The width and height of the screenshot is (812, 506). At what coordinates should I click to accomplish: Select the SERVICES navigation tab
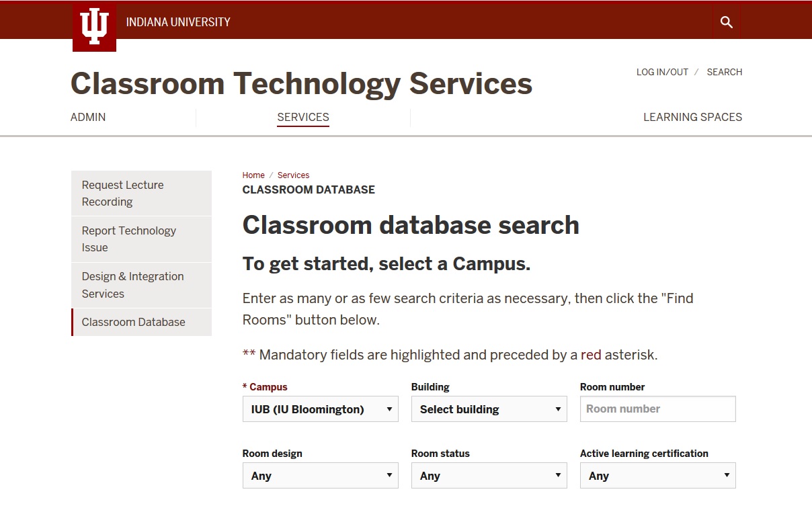[303, 117]
